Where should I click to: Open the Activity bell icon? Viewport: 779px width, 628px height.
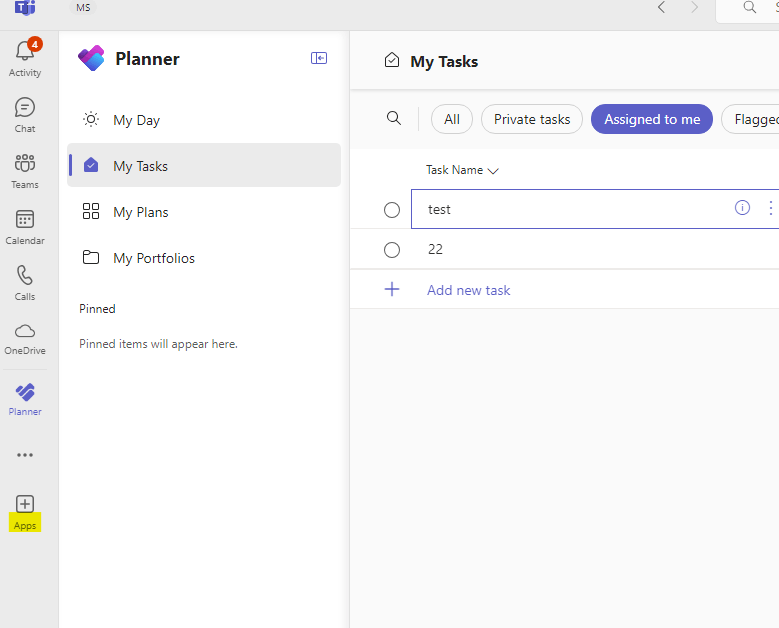(x=25, y=51)
